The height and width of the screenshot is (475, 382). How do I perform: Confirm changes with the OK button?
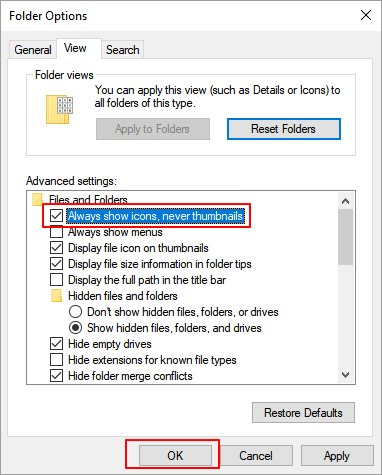coord(175,455)
